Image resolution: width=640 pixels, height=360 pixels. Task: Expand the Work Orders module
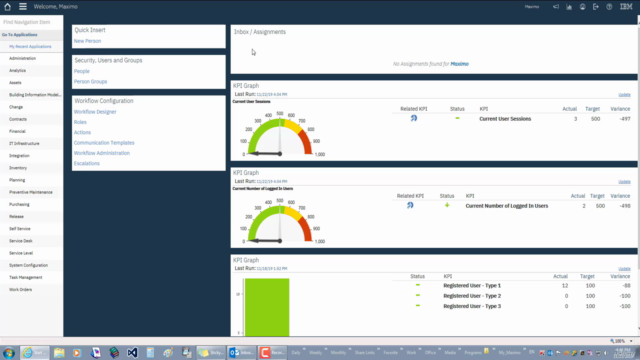click(20, 289)
